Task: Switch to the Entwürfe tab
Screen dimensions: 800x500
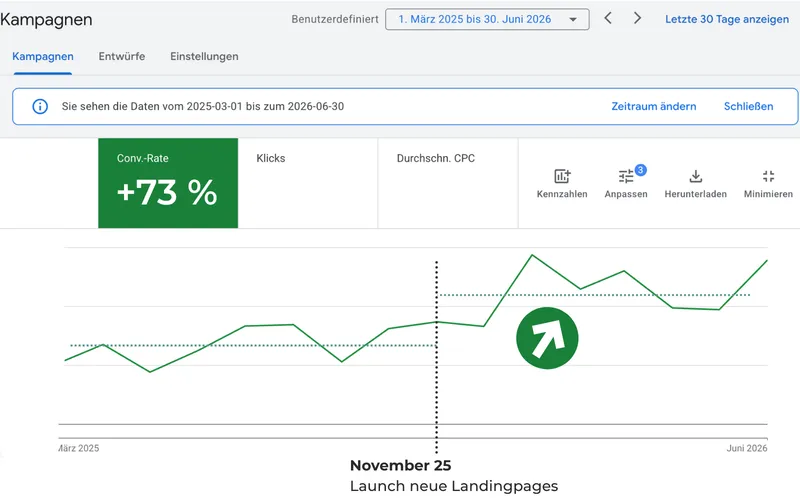Action: point(121,57)
